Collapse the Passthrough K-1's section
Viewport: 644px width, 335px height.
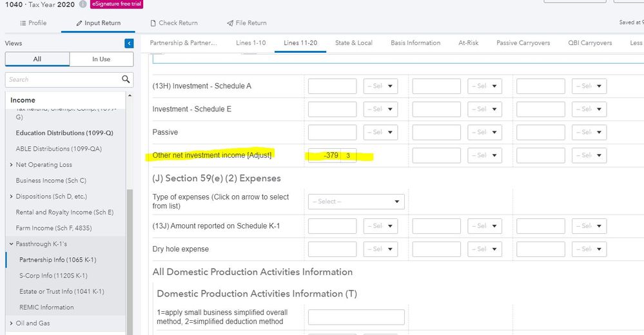tap(11, 244)
